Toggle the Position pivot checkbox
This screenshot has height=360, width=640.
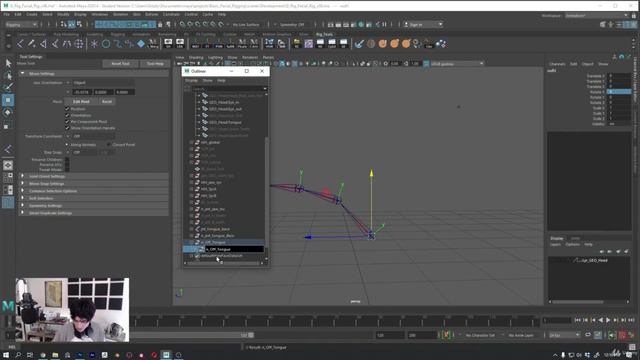[67, 109]
